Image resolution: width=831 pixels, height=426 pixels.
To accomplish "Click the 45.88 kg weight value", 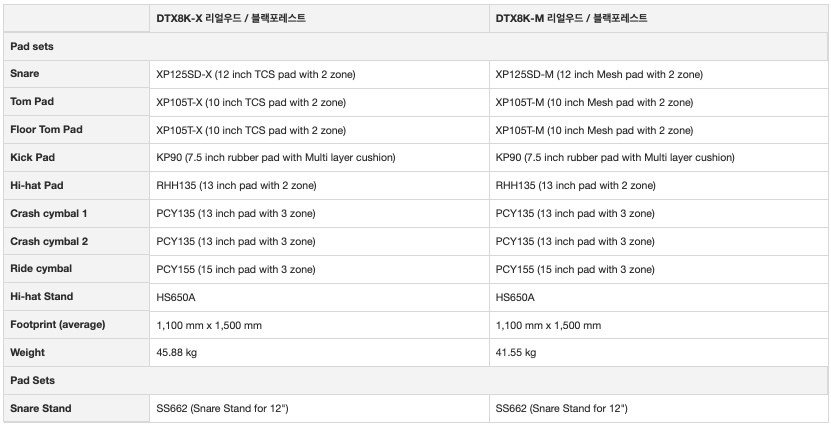I will pos(179,352).
